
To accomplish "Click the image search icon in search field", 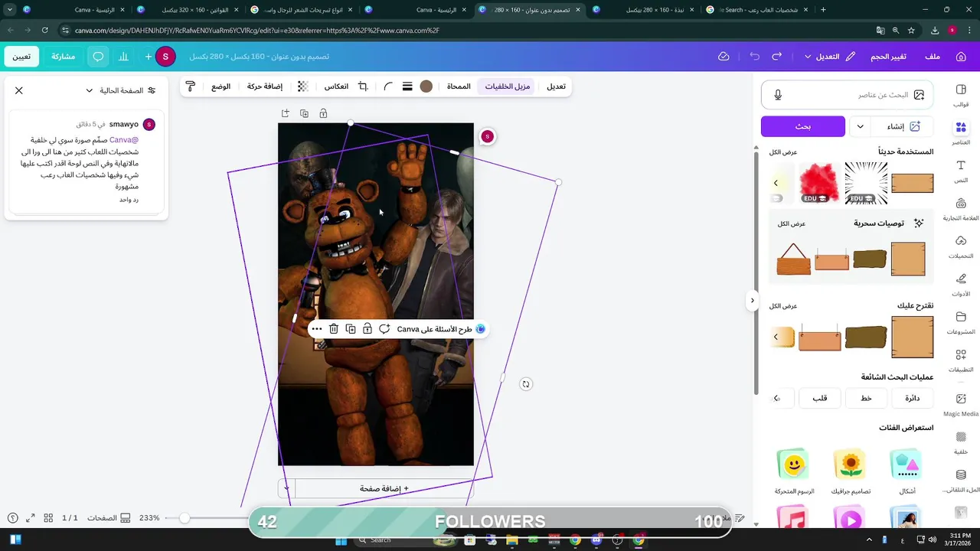I will 919,95.
